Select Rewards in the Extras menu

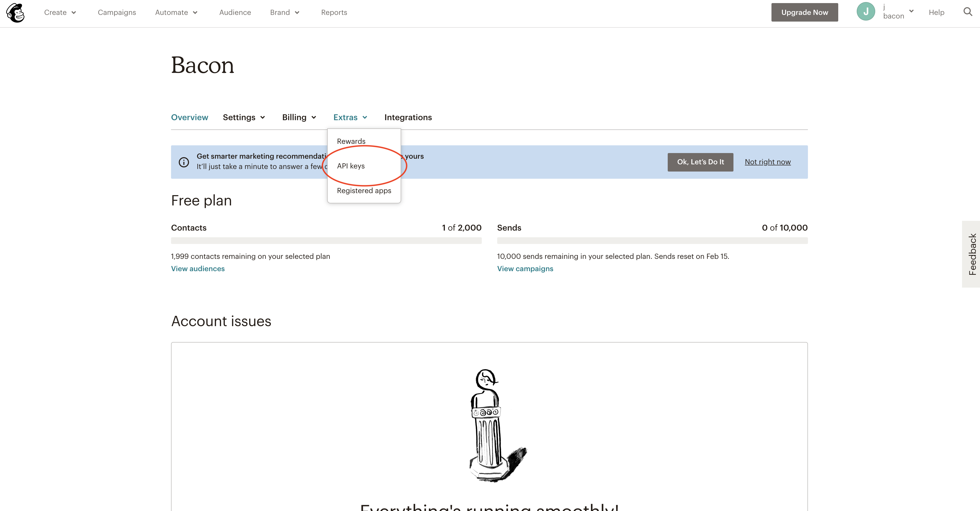pos(351,141)
